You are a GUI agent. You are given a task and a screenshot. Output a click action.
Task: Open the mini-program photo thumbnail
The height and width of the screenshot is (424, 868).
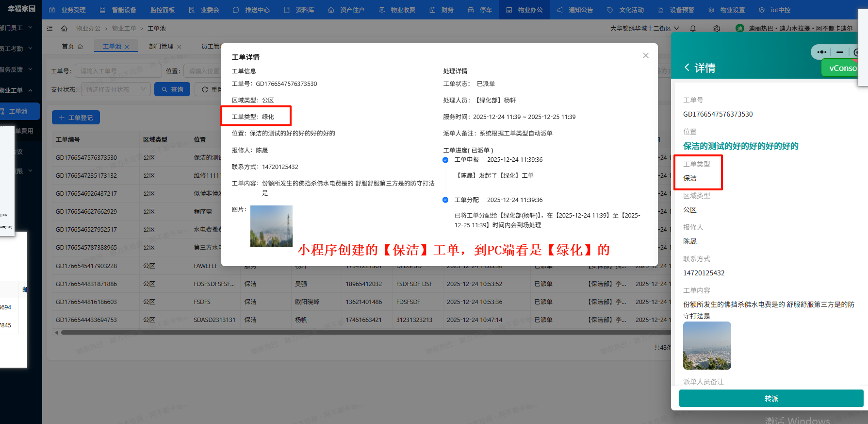click(x=707, y=345)
